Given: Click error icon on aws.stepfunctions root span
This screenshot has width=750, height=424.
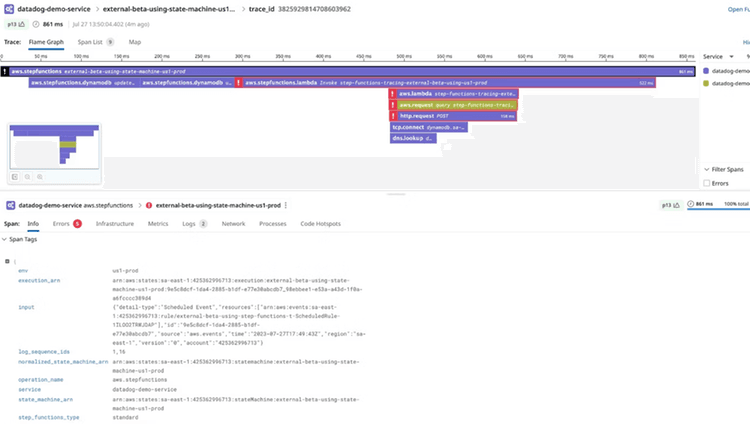Looking at the screenshot, I should click(5, 72).
